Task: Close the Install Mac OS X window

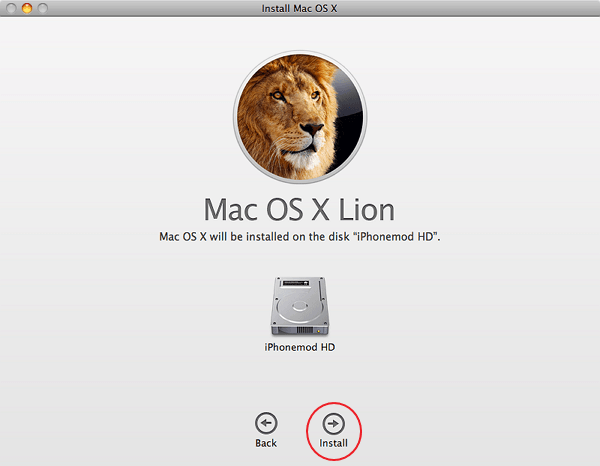Action: (x=10, y=7)
